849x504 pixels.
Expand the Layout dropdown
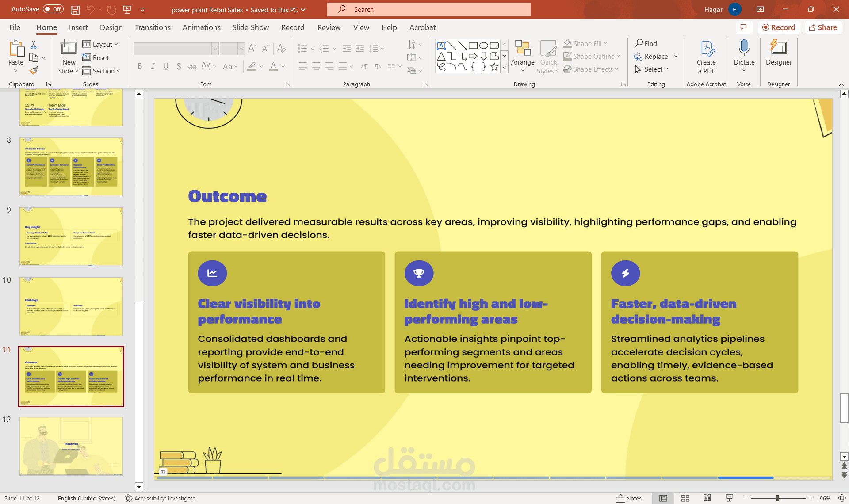(100, 44)
